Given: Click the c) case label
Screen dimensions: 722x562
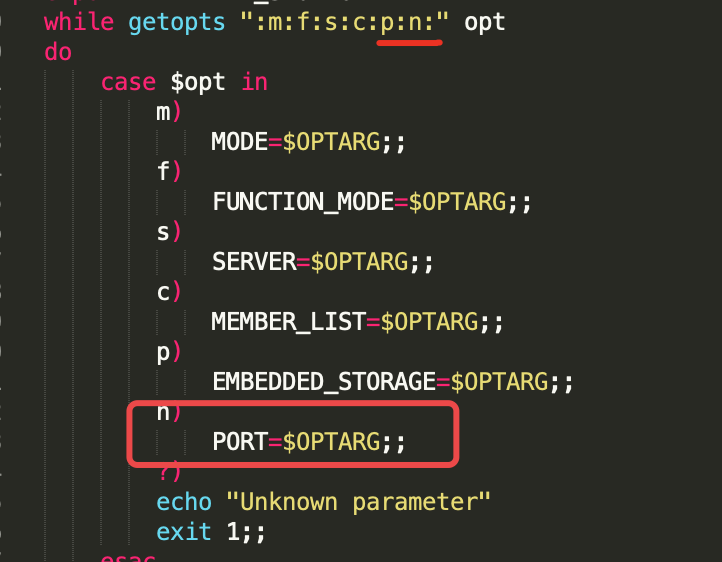Looking at the screenshot, I should [x=169, y=292].
